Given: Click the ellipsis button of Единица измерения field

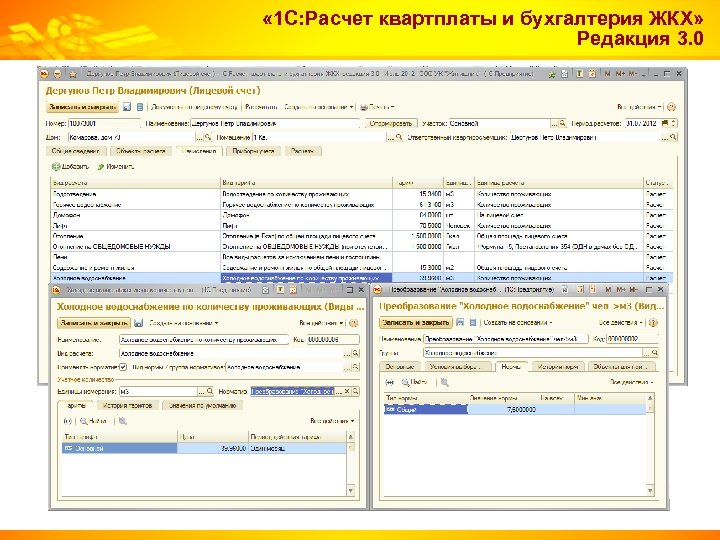Looking at the screenshot, I should (x=201, y=391).
